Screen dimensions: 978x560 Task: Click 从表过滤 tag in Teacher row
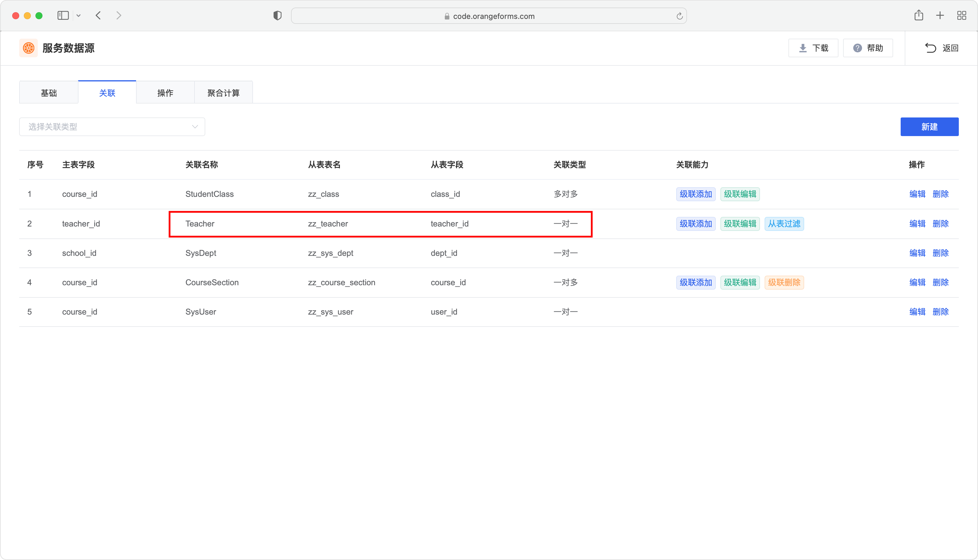(x=784, y=224)
